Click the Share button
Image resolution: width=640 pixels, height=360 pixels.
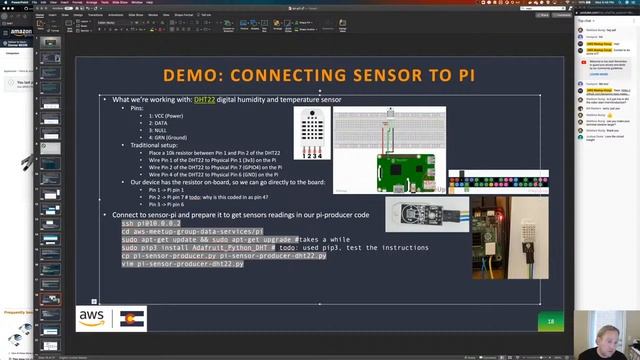(x=543, y=15)
